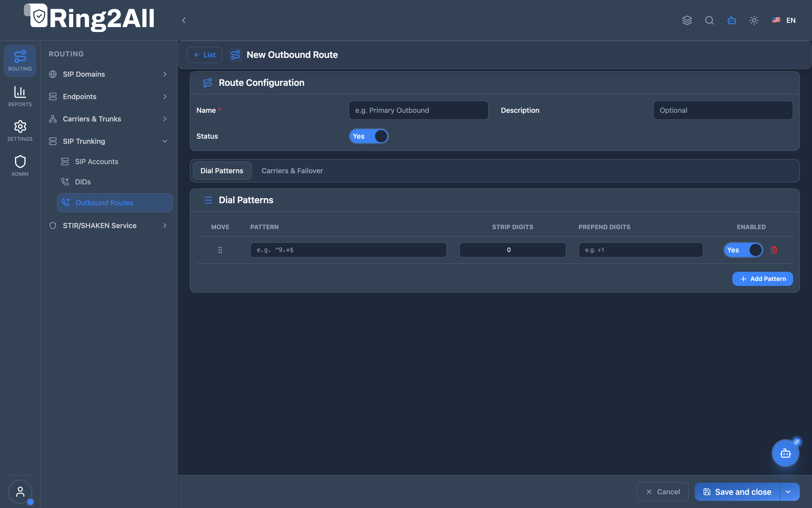The height and width of the screenshot is (508, 812).
Task: Select the Dial Patterns tab
Action: coord(222,171)
